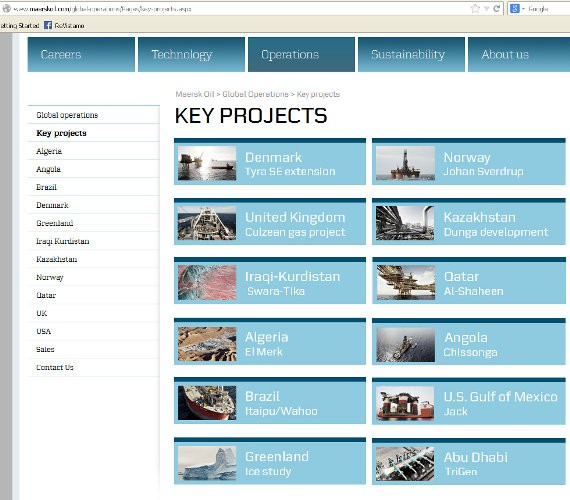Open the Technology navigation tab
The width and height of the screenshot is (570, 500).
[x=191, y=55]
